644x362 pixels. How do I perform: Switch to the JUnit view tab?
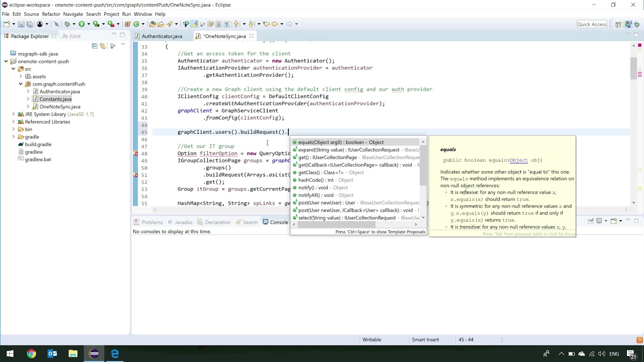click(71, 36)
